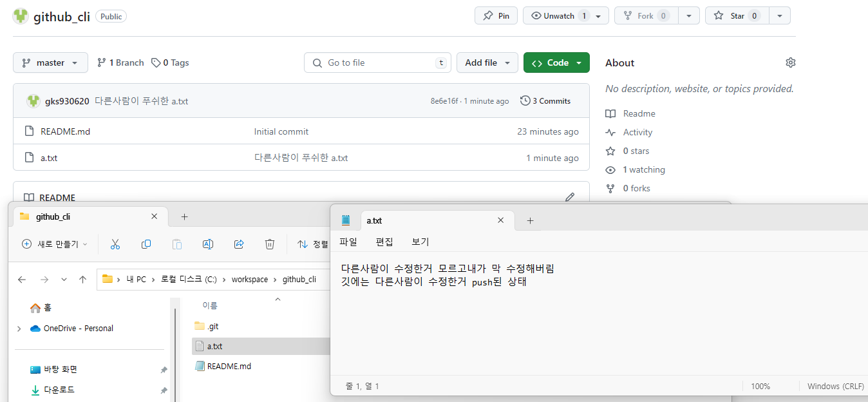Open the README.md file in repository
Image resolution: width=868 pixels, height=402 pixels.
click(65, 131)
